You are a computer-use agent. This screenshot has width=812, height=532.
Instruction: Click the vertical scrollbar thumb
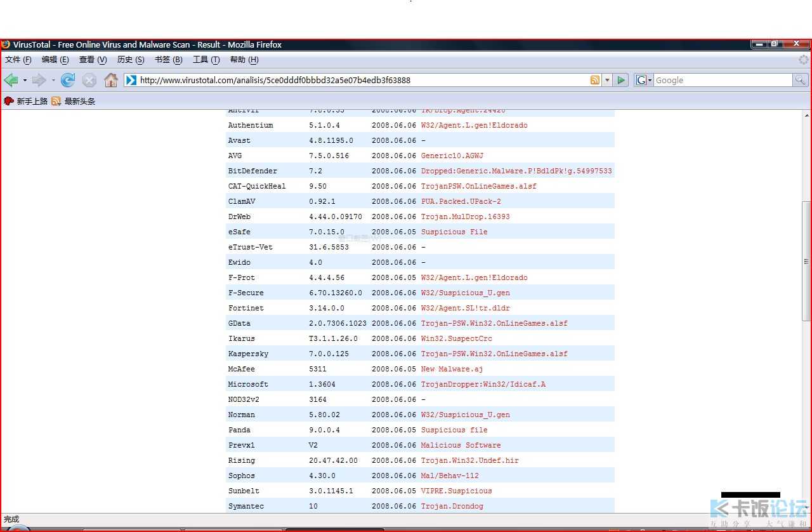coord(806,261)
